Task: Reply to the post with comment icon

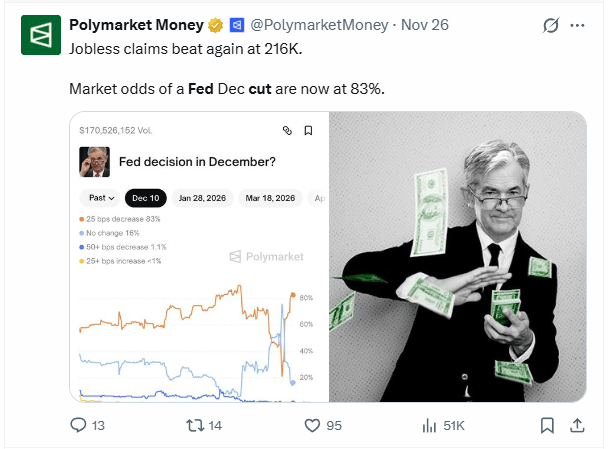Action: pyautogui.click(x=78, y=425)
